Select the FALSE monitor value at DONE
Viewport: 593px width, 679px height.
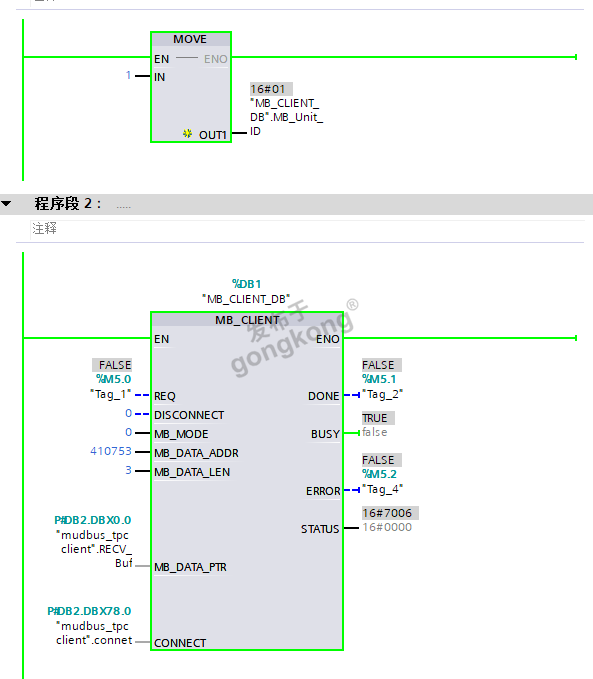382,365
